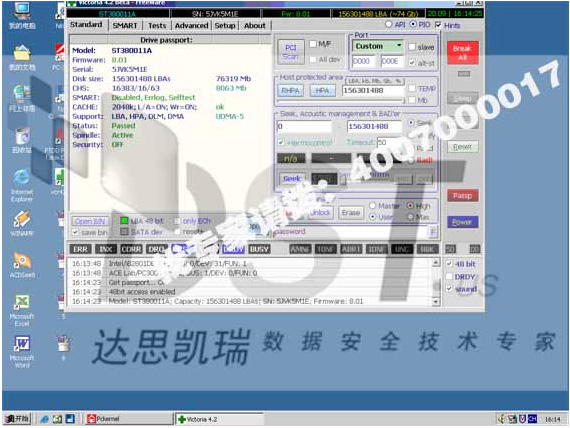570x428 pixels.
Task: Open the Recycle Bin desktop icon
Action: point(22,140)
